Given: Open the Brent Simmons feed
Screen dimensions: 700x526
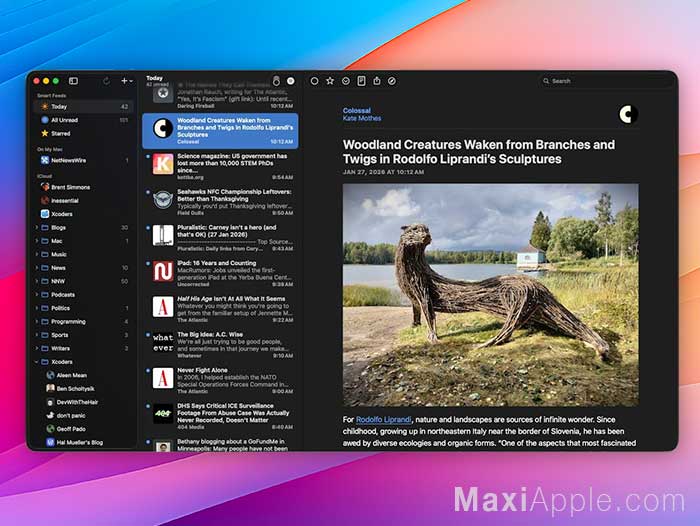Looking at the screenshot, I should tap(84, 187).
